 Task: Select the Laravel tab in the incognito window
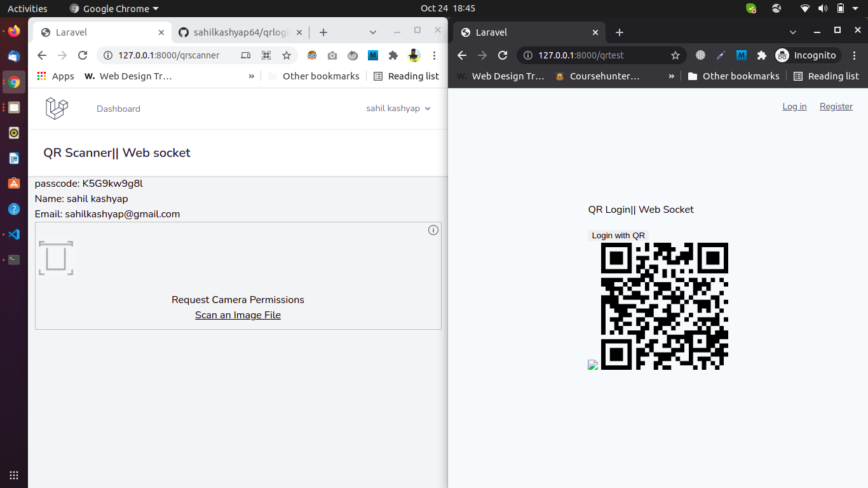530,32
